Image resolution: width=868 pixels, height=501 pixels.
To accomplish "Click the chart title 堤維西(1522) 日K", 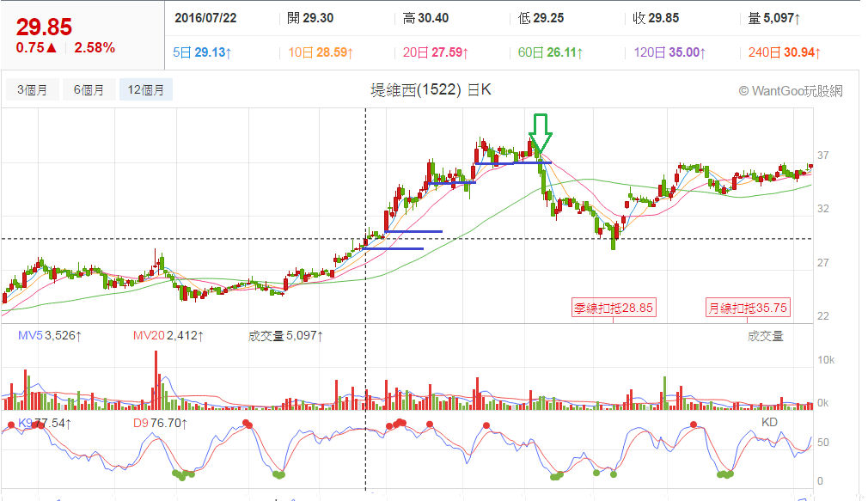I will [431, 89].
